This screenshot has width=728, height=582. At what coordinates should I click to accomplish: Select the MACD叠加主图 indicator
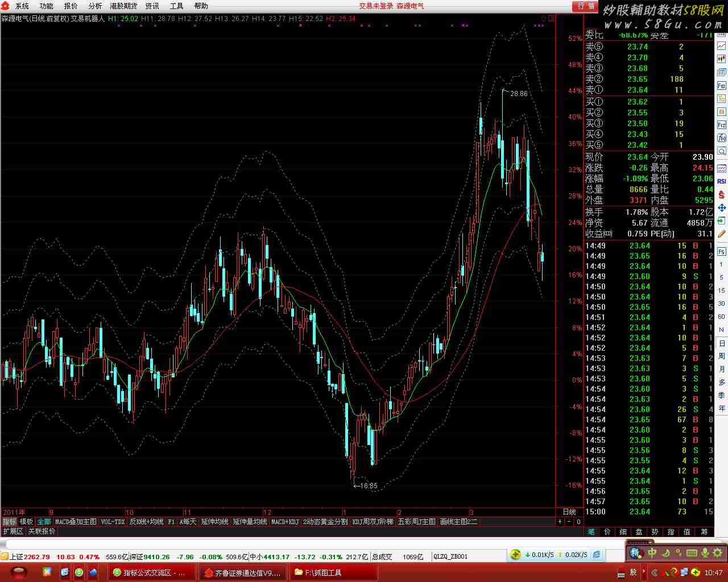[x=76, y=521]
